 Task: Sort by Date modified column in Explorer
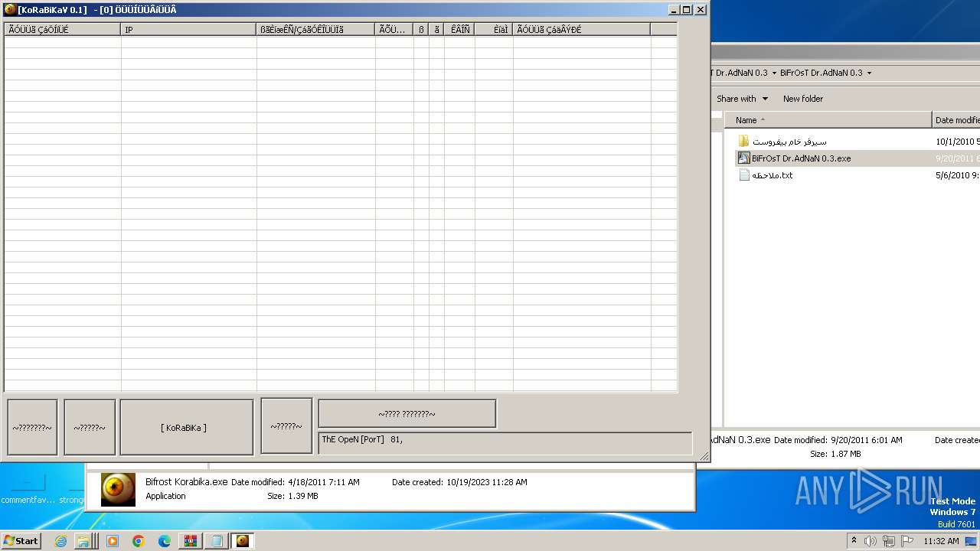point(956,120)
